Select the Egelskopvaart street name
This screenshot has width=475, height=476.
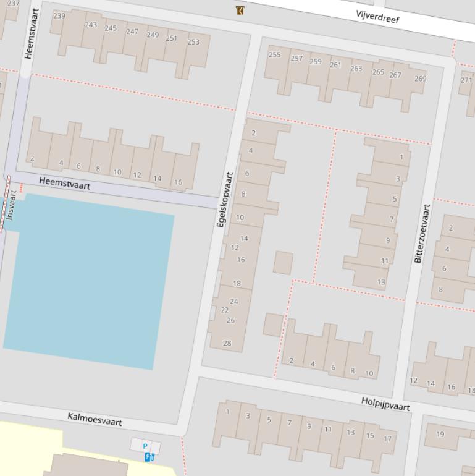click(x=224, y=199)
